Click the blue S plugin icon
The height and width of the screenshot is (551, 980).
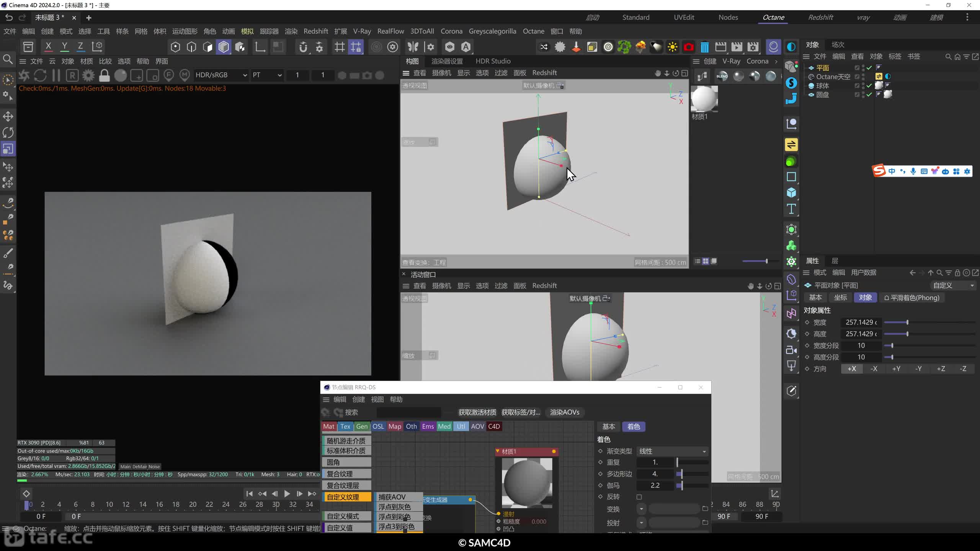tap(791, 83)
